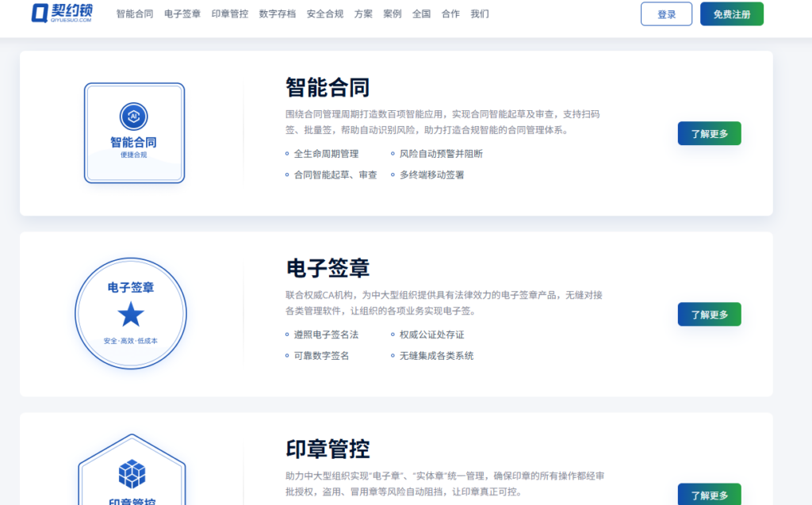Viewport: 812px width, 505px height.
Task: Open the 数字存档 navigation menu
Action: pos(278,14)
